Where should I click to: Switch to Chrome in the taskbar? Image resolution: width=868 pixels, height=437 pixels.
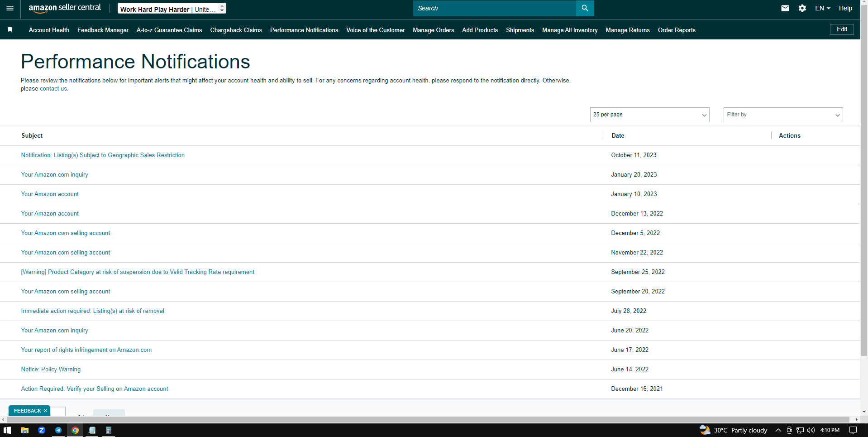[x=75, y=430]
